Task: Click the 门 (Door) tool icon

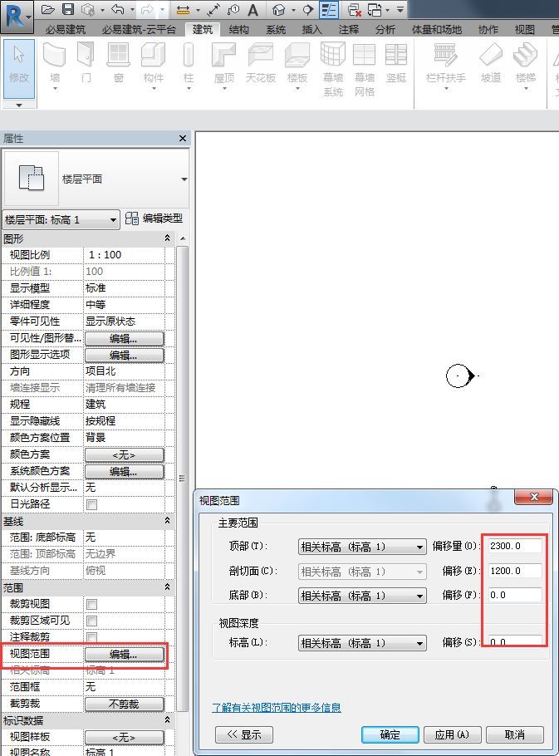Action: (x=86, y=56)
